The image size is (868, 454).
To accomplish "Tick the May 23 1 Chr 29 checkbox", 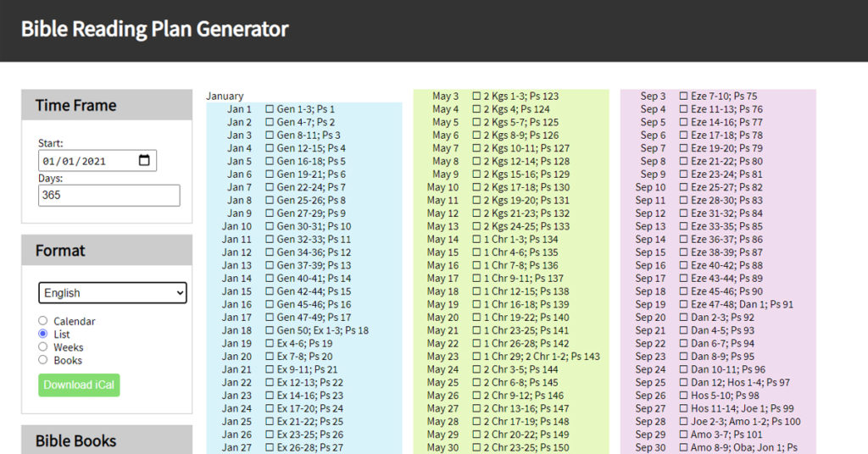I will pyautogui.click(x=476, y=357).
